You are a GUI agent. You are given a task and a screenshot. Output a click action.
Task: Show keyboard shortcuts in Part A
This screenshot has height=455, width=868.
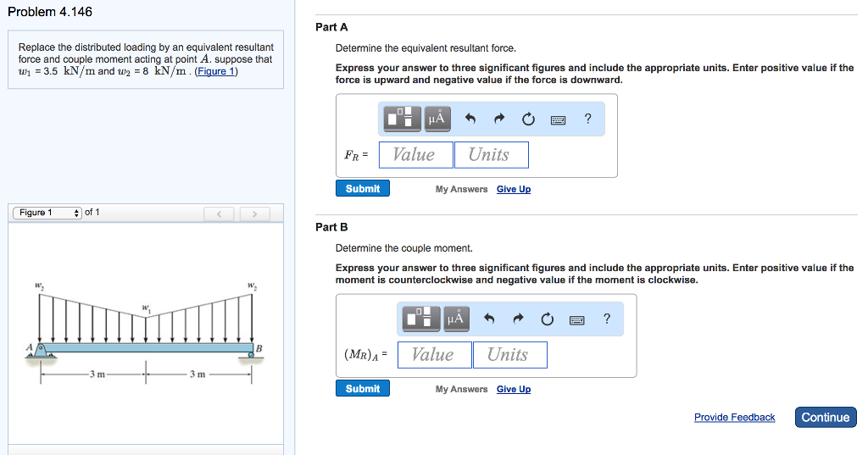coord(558,119)
